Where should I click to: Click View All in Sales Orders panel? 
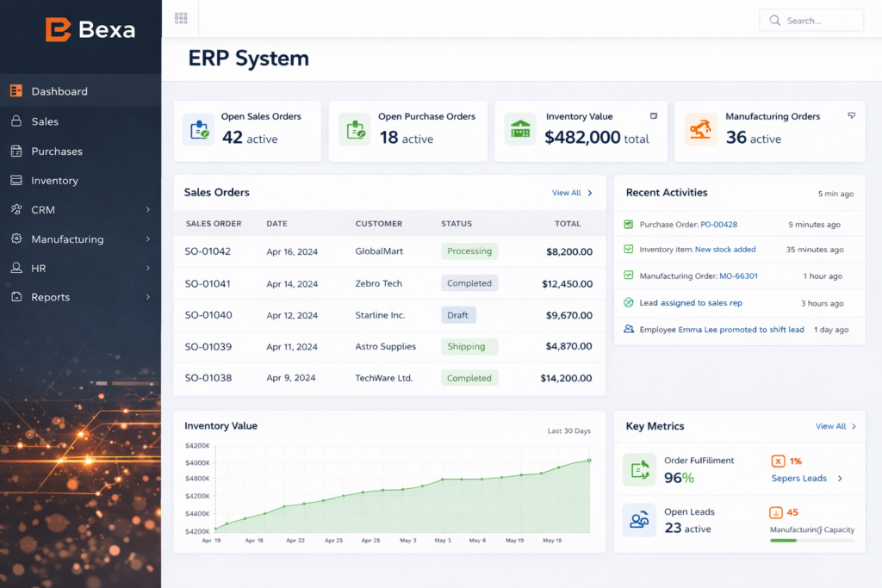(x=571, y=193)
